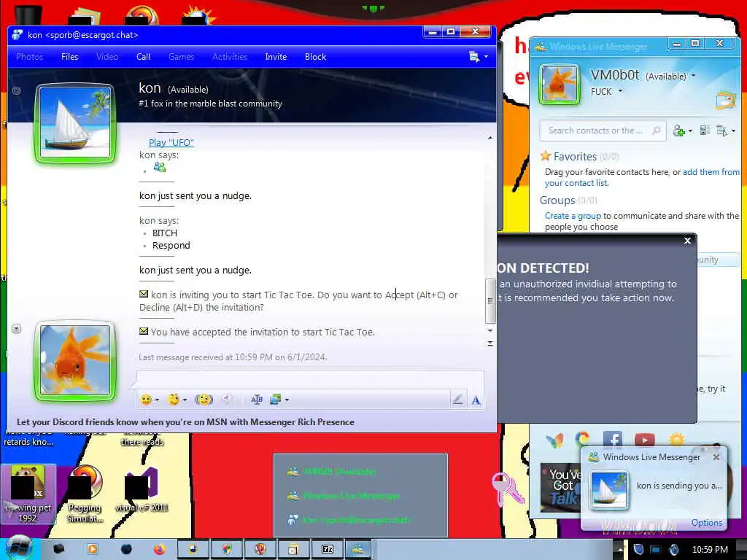Open visual c# 2011 desktop shortcut
The height and width of the screenshot is (560, 747).
(x=142, y=491)
